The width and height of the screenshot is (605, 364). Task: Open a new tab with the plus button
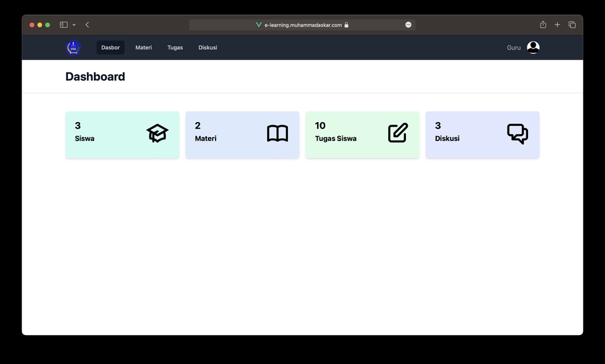[x=557, y=25]
